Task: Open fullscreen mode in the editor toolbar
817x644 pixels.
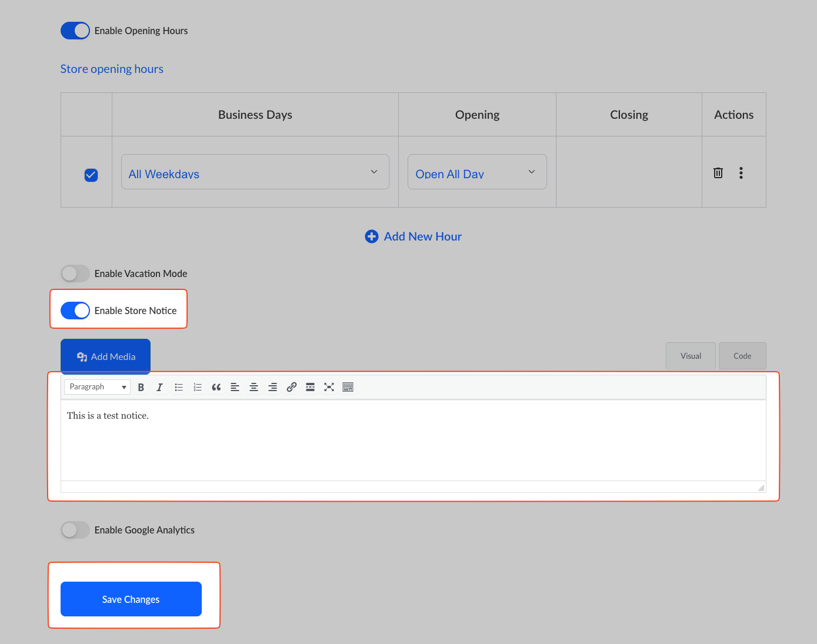Action: click(329, 387)
